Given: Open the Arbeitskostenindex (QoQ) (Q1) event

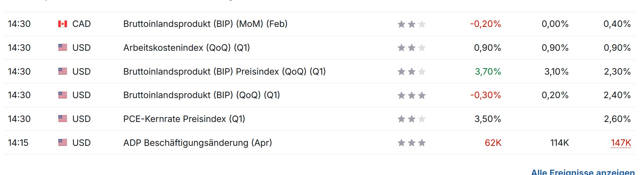Looking at the screenshot, I should 186,48.
